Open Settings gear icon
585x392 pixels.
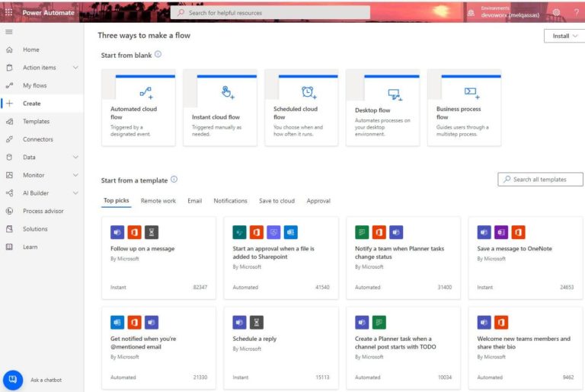pos(556,12)
